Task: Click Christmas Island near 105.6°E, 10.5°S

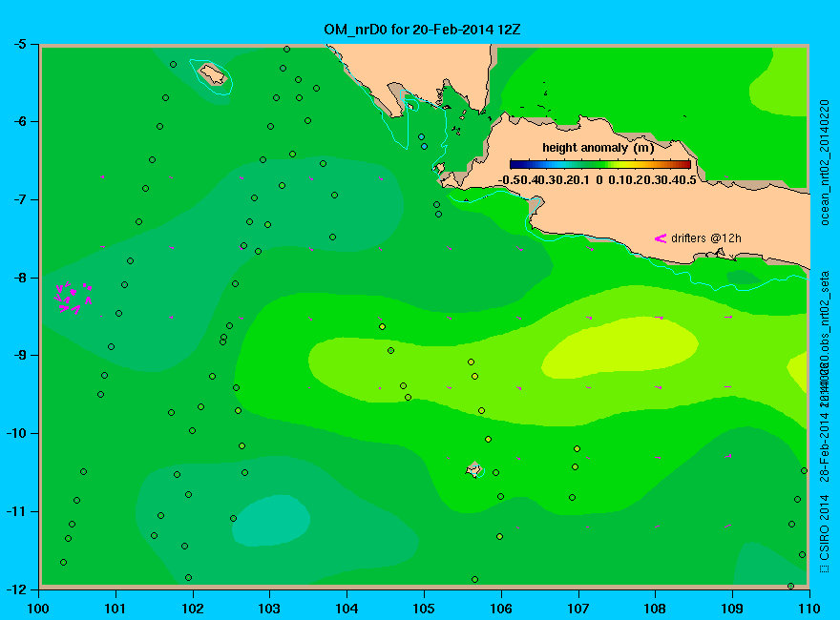Action: point(474,469)
